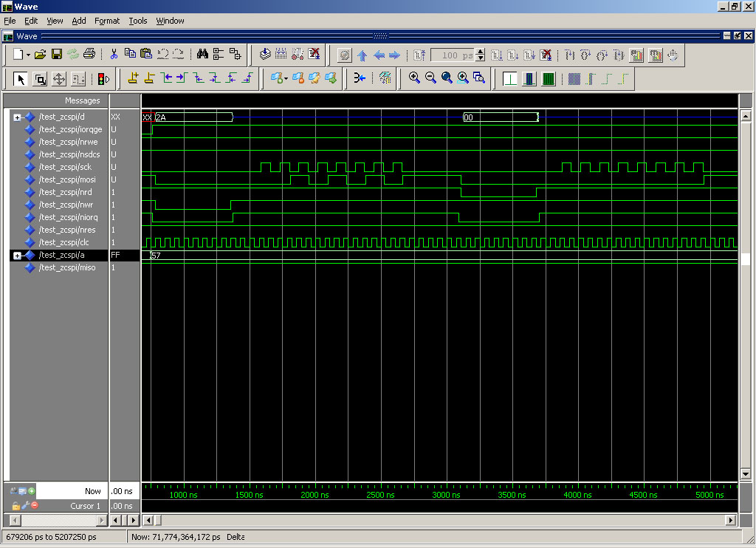Click the Cut scissors icon
Viewport: 756px width, 548px height.
pyautogui.click(x=114, y=55)
